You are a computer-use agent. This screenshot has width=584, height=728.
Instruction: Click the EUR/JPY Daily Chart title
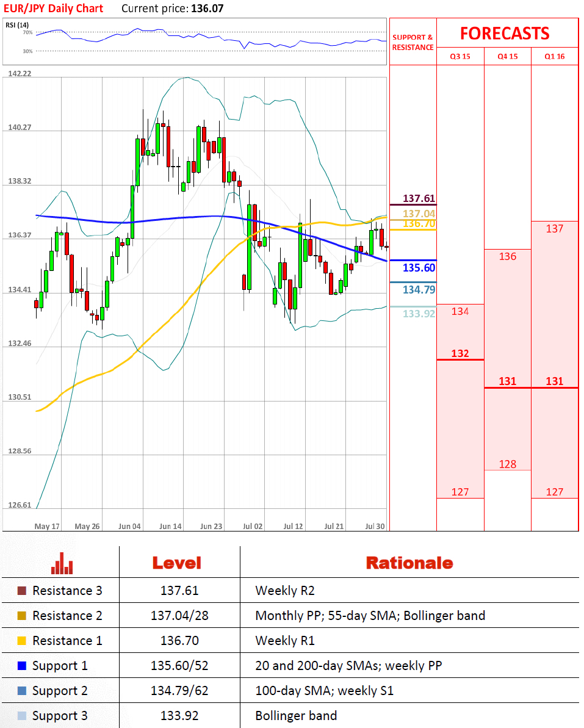point(54,9)
